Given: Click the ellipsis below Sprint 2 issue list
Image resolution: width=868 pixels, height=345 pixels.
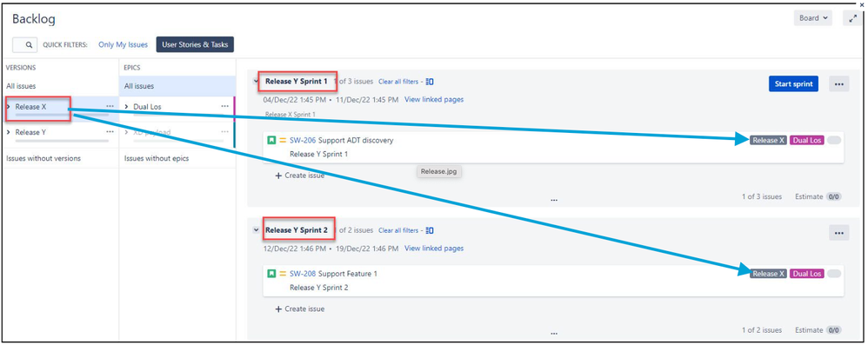Looking at the screenshot, I should [553, 334].
